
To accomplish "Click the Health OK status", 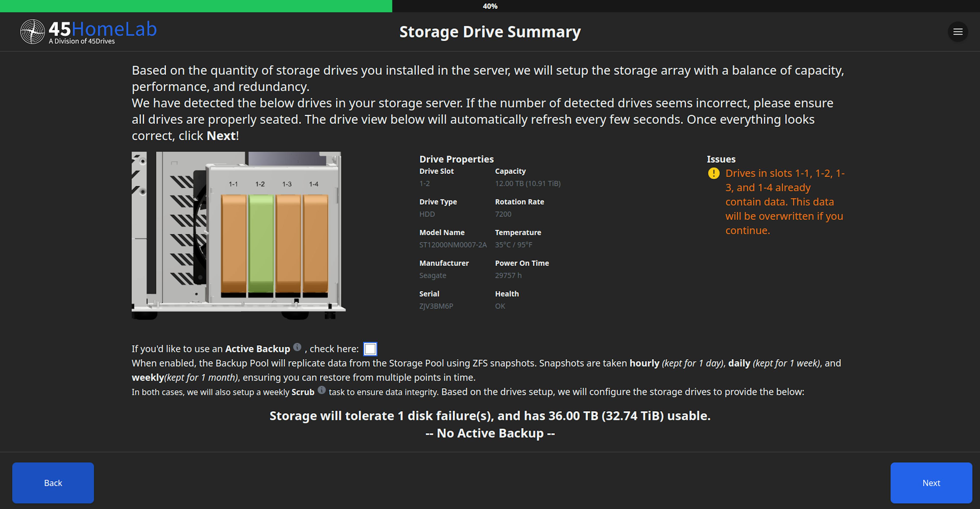I will click(499, 306).
